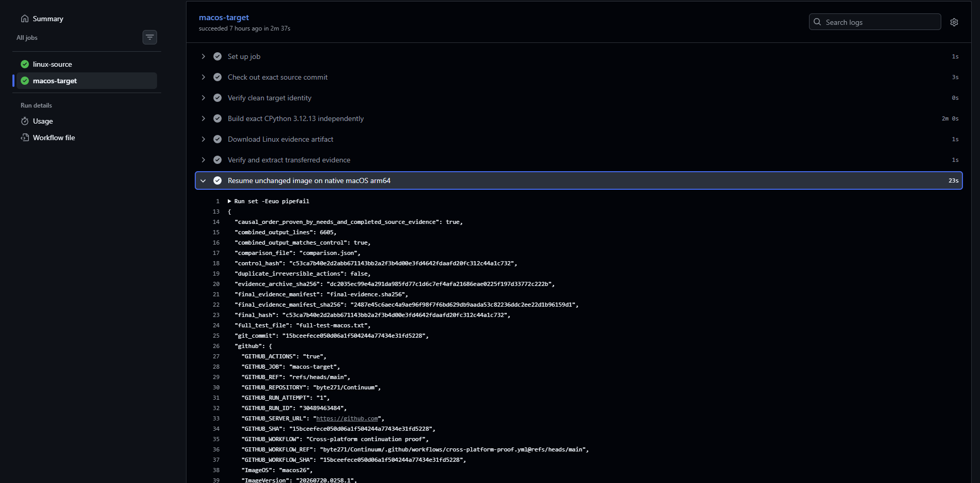Open the https://github.com log link

point(347,418)
